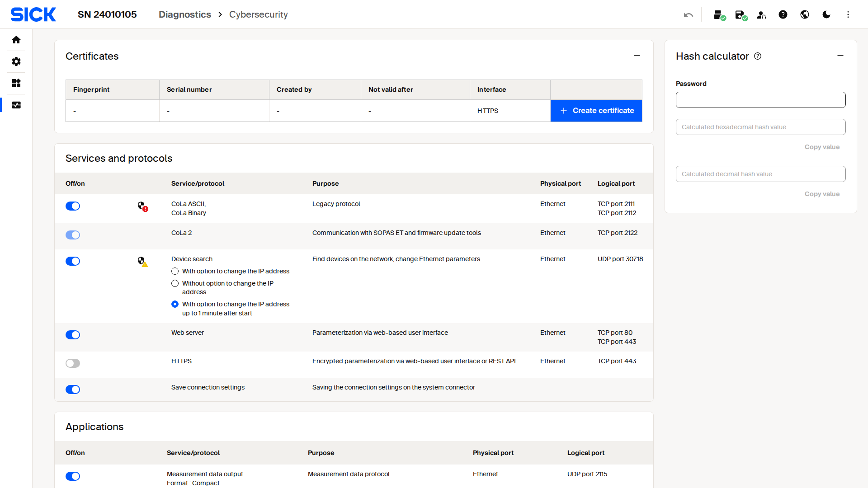Click the calculated hexadecimal hash value field

pos(761,127)
